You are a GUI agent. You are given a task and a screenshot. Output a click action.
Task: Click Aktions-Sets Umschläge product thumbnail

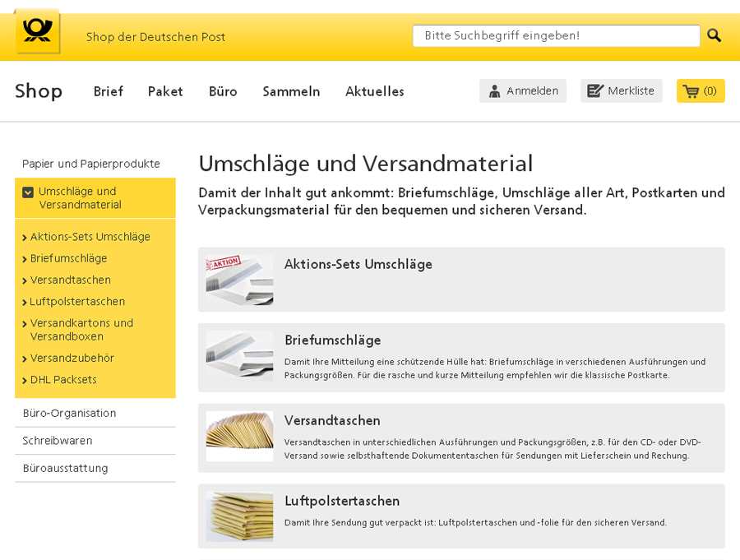coord(240,280)
